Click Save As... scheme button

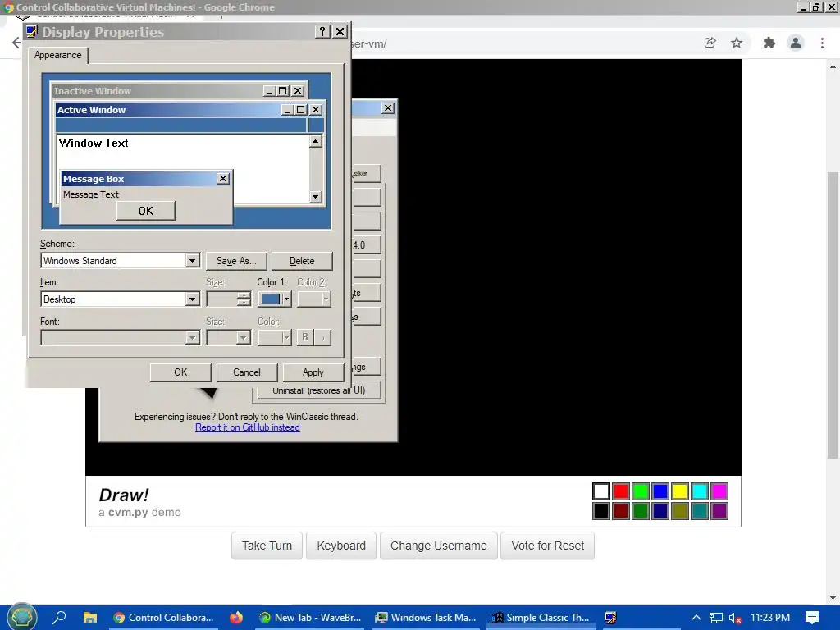(x=236, y=261)
